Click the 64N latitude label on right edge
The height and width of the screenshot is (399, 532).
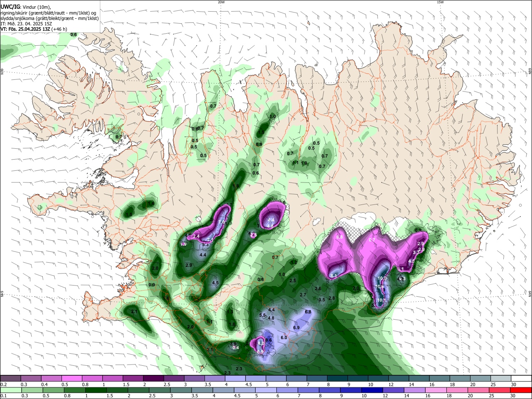pyautogui.click(x=530, y=293)
